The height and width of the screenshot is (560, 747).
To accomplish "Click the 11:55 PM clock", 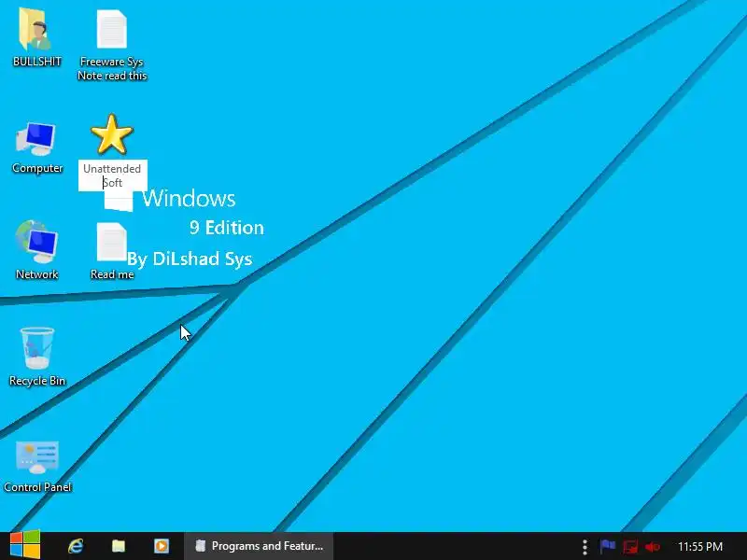I will (x=699, y=546).
